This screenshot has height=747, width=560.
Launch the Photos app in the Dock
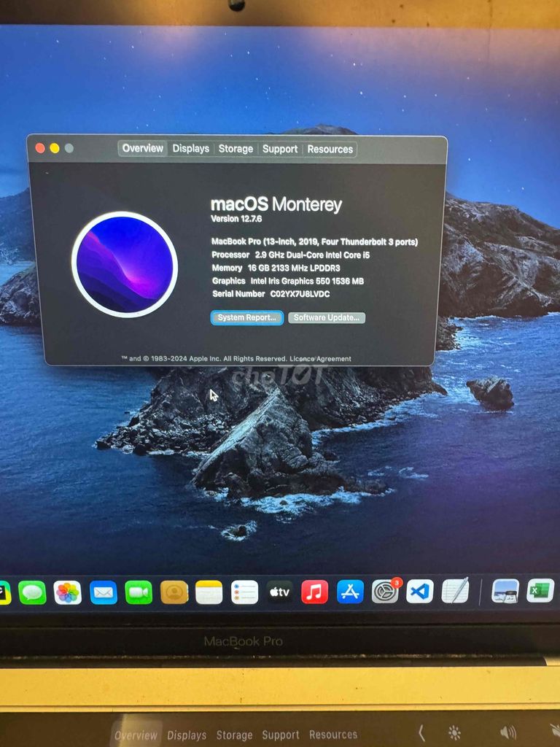pos(67,592)
